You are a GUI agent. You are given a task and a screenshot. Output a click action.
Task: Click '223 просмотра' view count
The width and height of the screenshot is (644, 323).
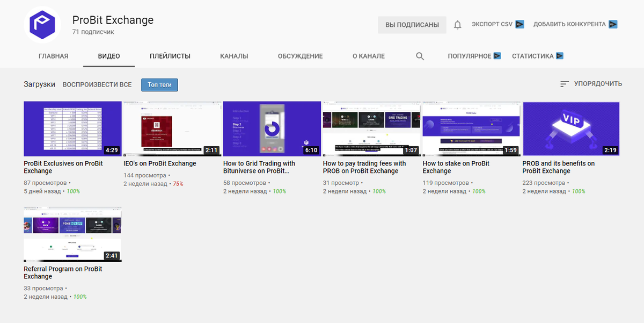544,183
